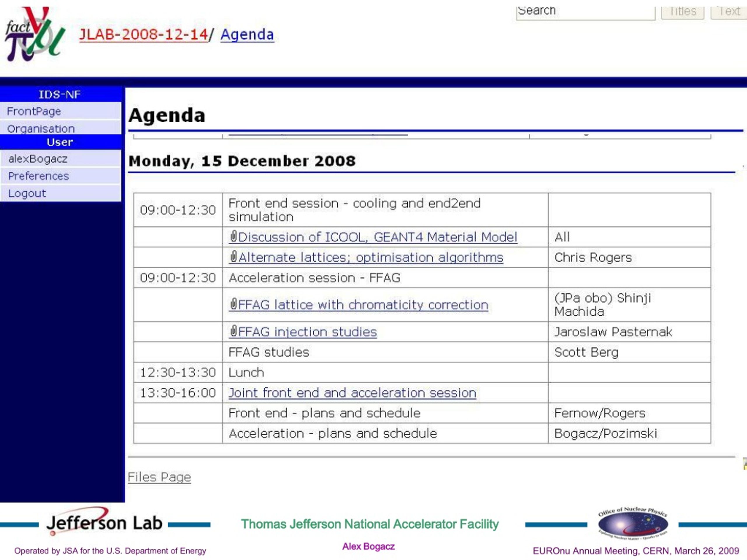Viewport: 747px width, 560px height.
Task: Open Joint front end and acceleration session
Action: tap(352, 393)
